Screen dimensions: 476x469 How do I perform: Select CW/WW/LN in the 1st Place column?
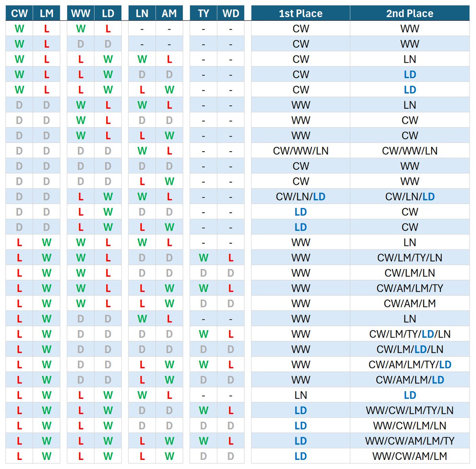301,151
